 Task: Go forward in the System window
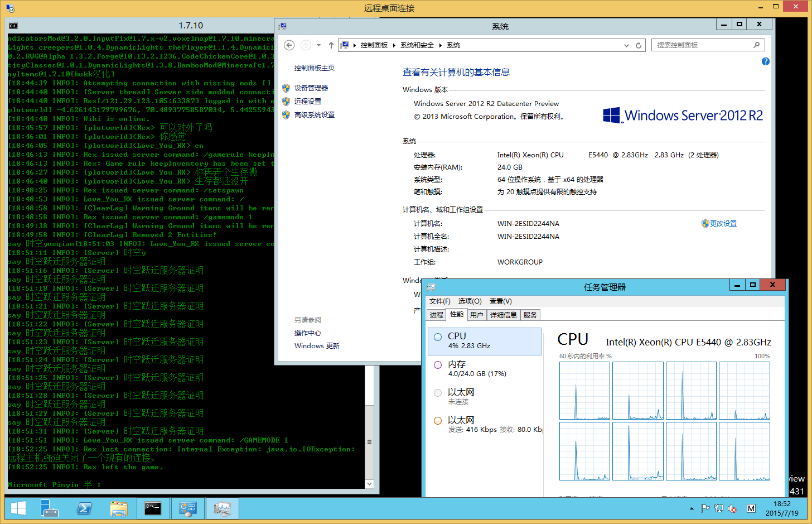(305, 45)
